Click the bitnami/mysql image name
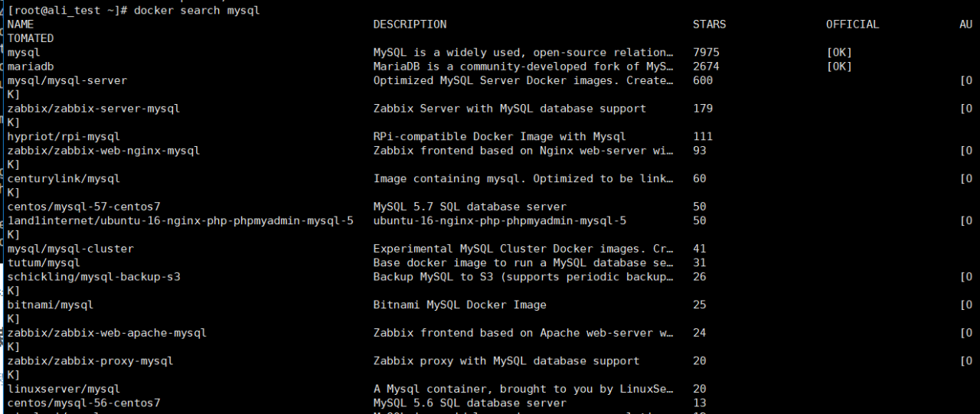The image size is (980, 414). [x=51, y=305]
